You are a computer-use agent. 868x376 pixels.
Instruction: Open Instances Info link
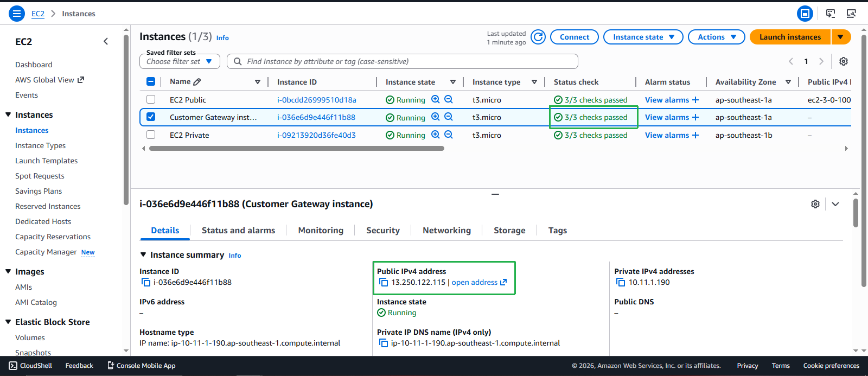(222, 38)
